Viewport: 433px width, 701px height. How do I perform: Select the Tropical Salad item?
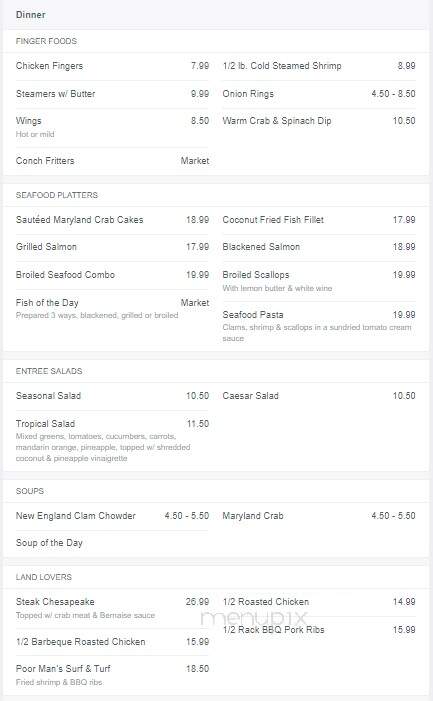(x=112, y=440)
